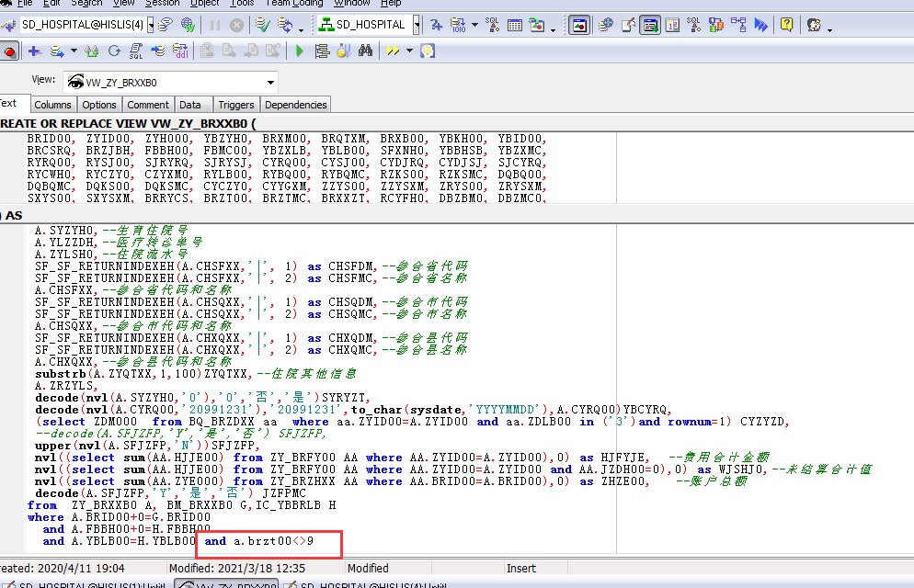Click the green Execute play icon
This screenshot has height=588, width=914.
coord(299,51)
